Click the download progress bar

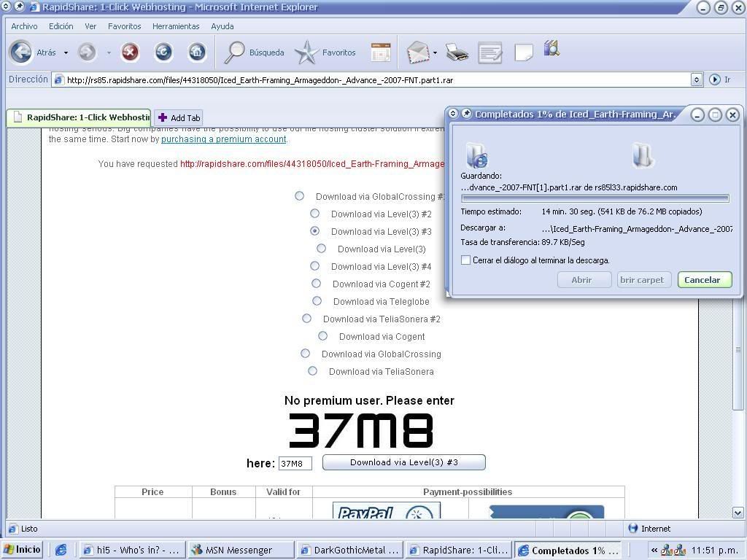[595, 198]
